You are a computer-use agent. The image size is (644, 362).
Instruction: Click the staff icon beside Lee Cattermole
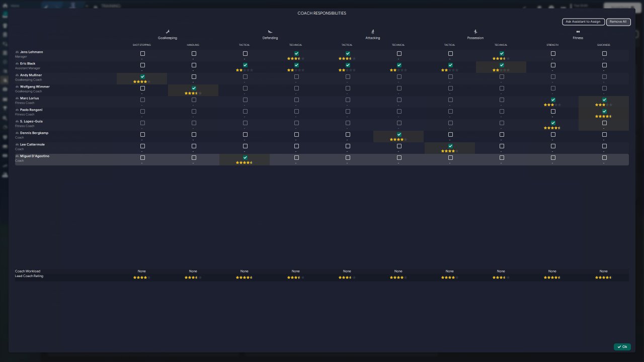click(18, 145)
